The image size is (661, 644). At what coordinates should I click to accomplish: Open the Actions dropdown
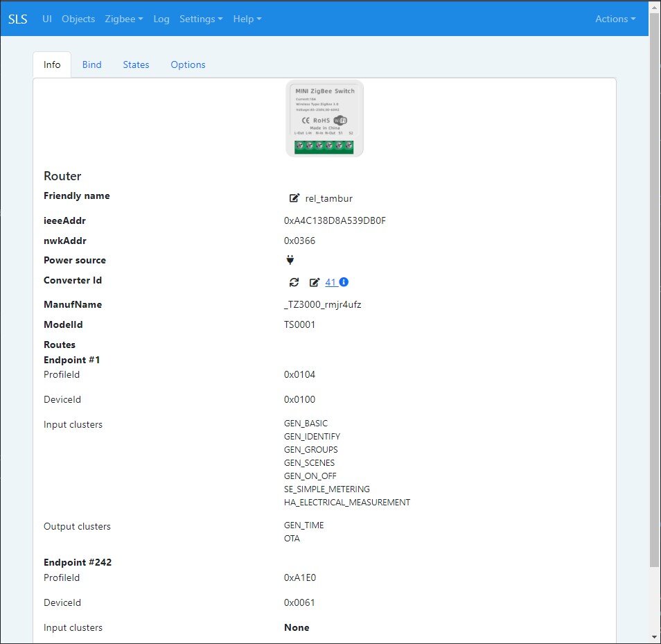[615, 19]
